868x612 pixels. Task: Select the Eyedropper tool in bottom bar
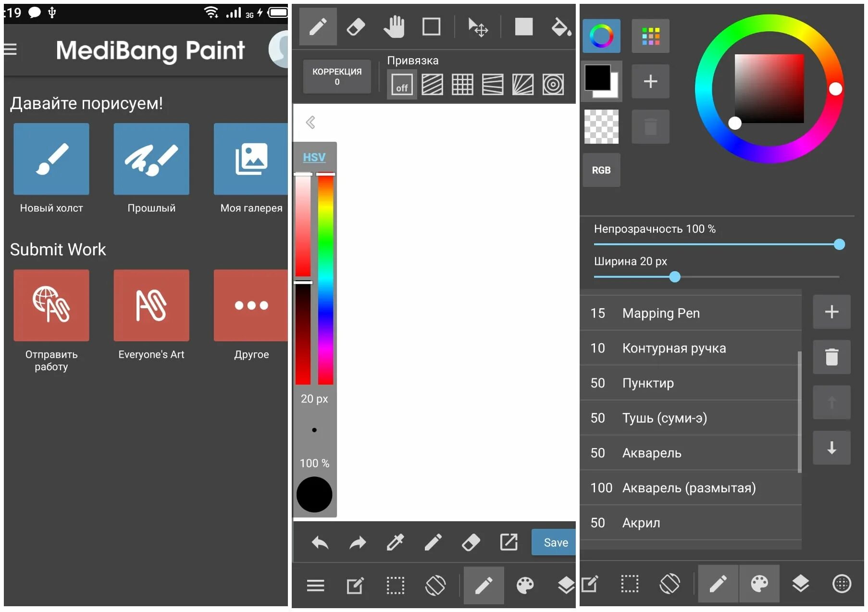(396, 542)
